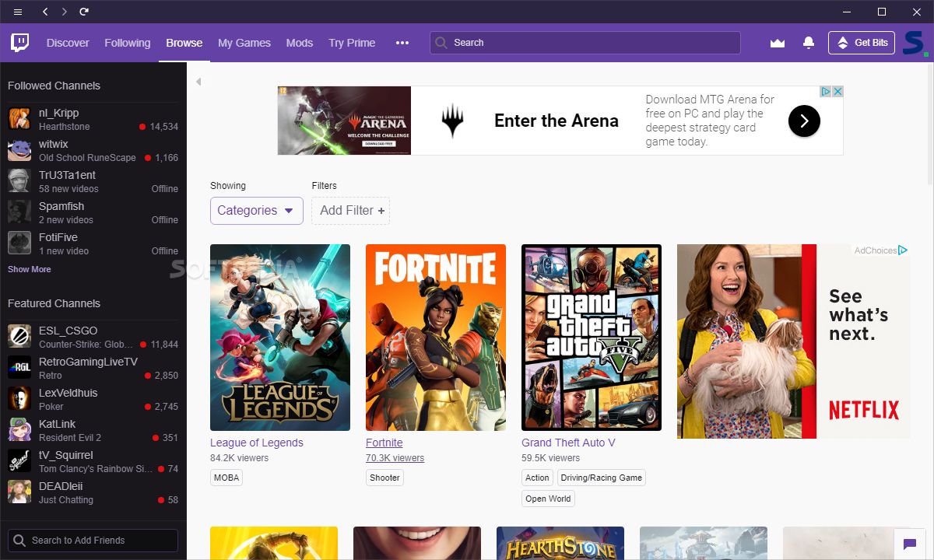Open the Categories showing dropdown
Screen dimensions: 934x560
257,211
